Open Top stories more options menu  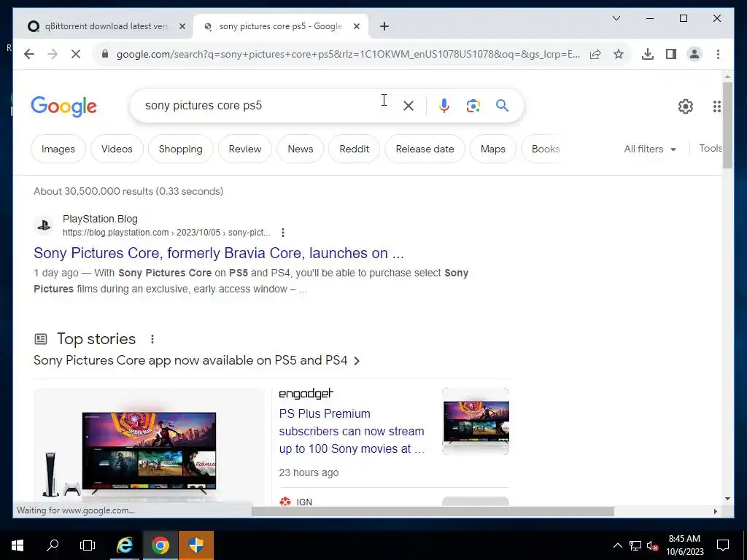point(152,339)
